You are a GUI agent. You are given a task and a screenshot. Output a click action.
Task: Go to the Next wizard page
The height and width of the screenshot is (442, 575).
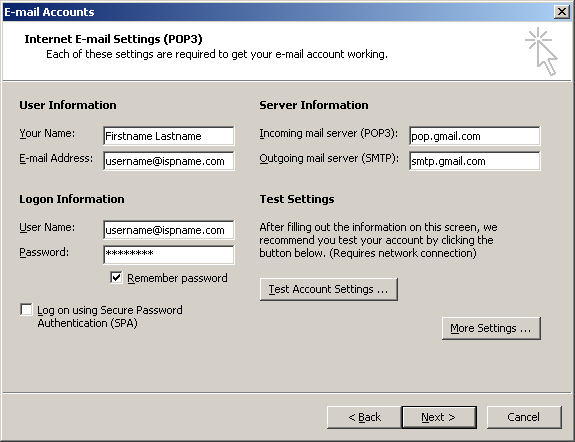[x=439, y=417]
